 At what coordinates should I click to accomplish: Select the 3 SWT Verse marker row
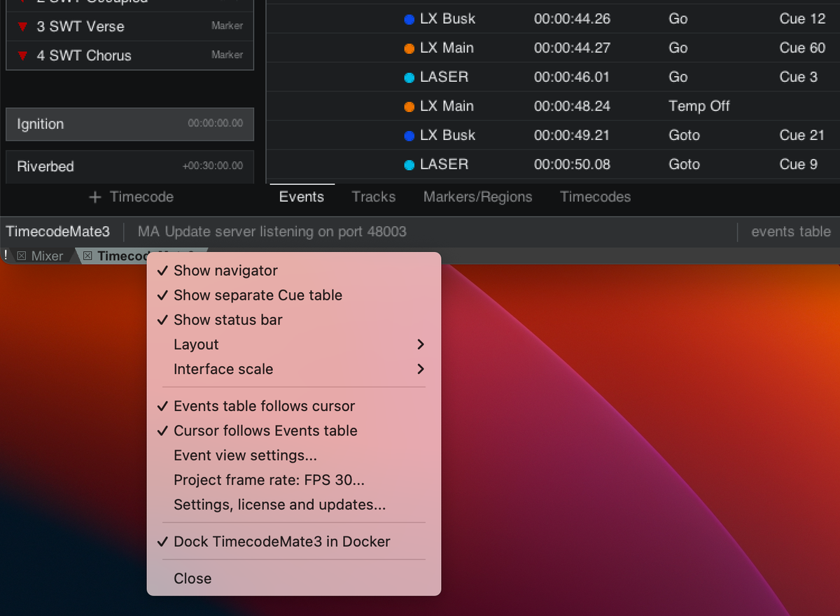[129, 27]
